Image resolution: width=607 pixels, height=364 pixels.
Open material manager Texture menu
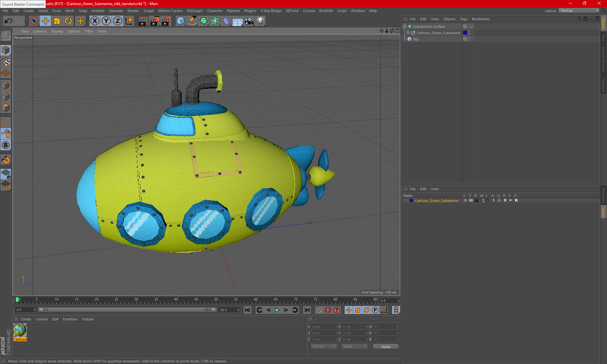click(x=88, y=319)
